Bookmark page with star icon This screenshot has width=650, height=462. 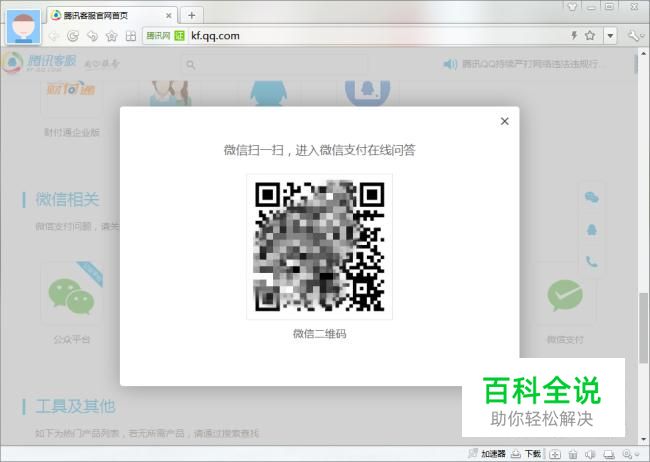pyautogui.click(x=589, y=36)
